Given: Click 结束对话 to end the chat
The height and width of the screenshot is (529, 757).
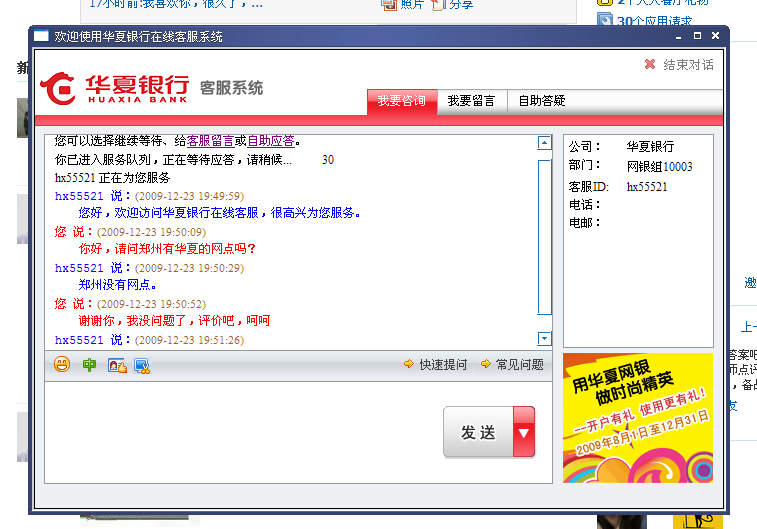Looking at the screenshot, I should (x=688, y=65).
